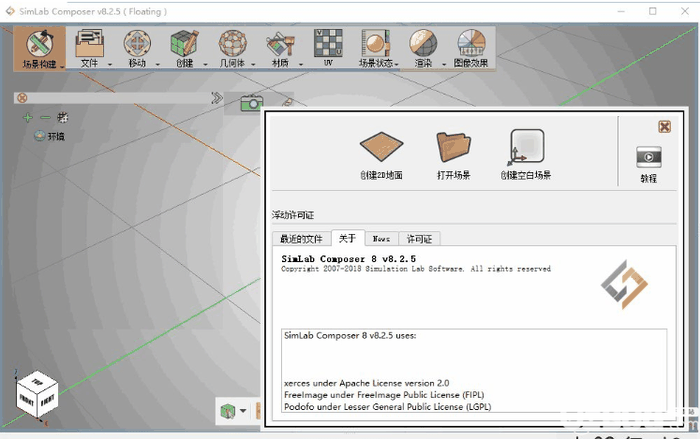Viewport: 700px width, 439px height.
Task: Expand the 创建 dropdown arrow
Action: pyautogui.click(x=205, y=64)
